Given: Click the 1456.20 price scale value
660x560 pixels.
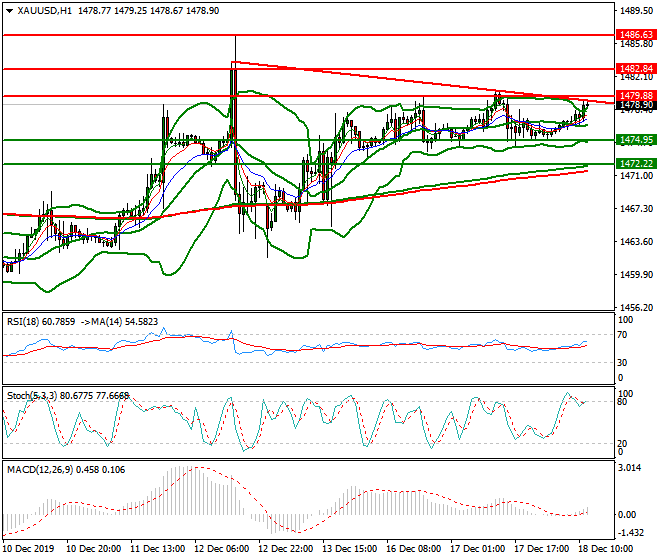Looking at the screenshot, I should [x=636, y=308].
